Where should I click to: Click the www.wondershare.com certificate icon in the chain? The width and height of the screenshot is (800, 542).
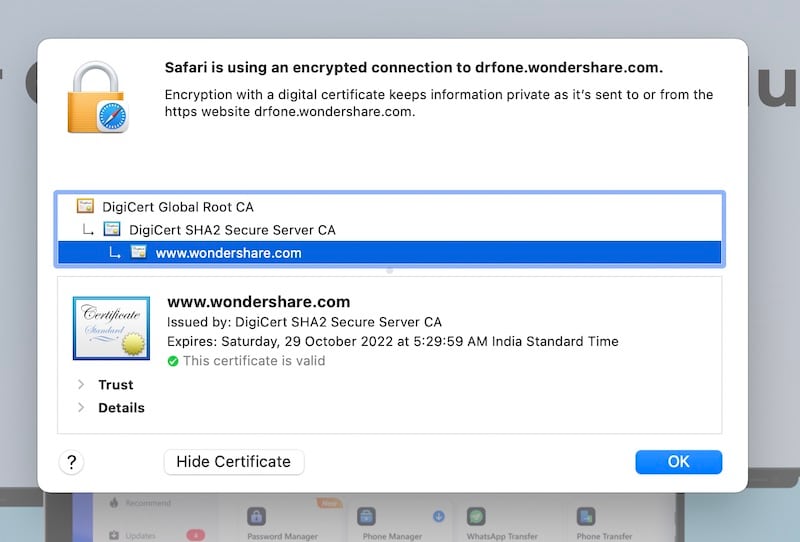pos(138,253)
